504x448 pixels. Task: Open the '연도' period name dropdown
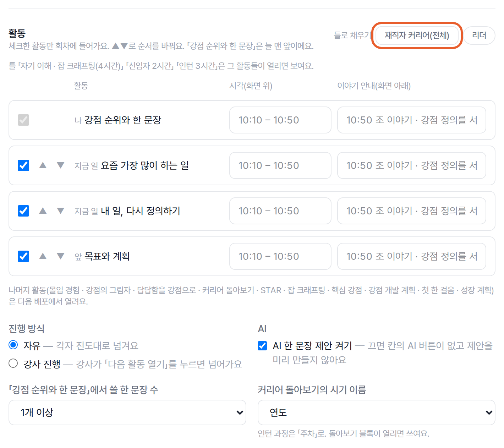point(377,413)
